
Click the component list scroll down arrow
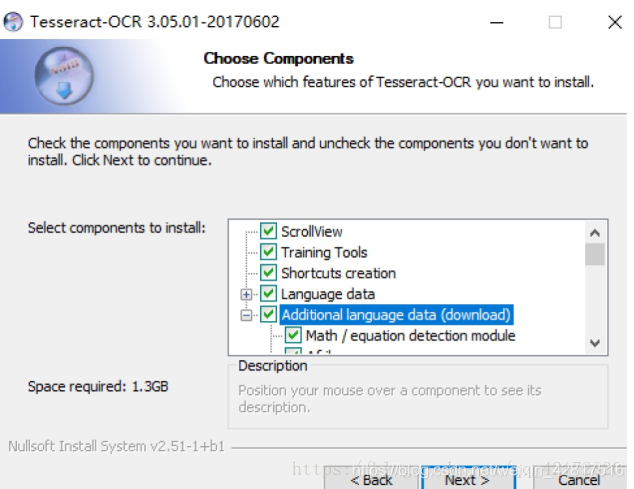tap(595, 343)
